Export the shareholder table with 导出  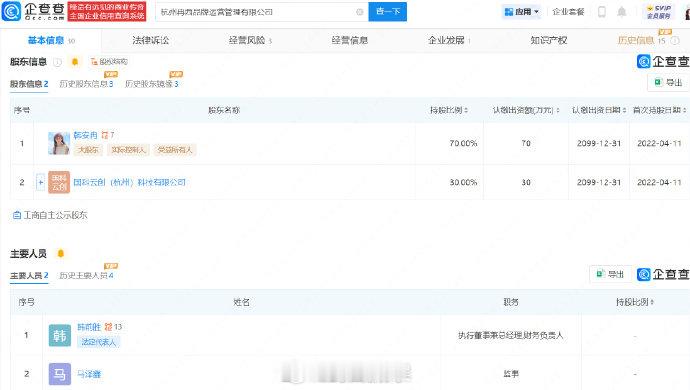tap(668, 82)
